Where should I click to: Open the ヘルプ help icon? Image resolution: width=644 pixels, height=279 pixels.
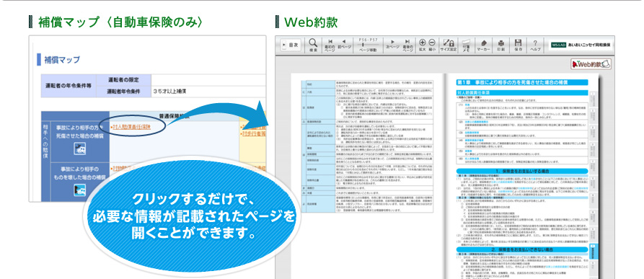coord(535,45)
